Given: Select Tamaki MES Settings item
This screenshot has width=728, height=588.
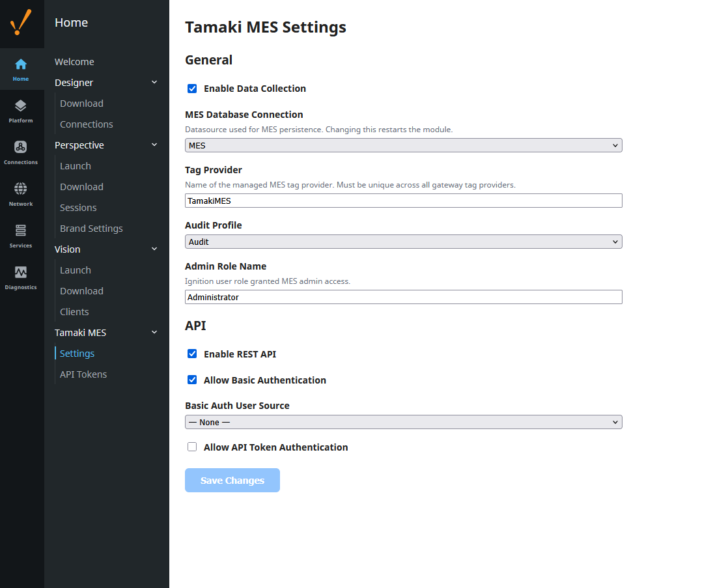Looking at the screenshot, I should tap(77, 354).
